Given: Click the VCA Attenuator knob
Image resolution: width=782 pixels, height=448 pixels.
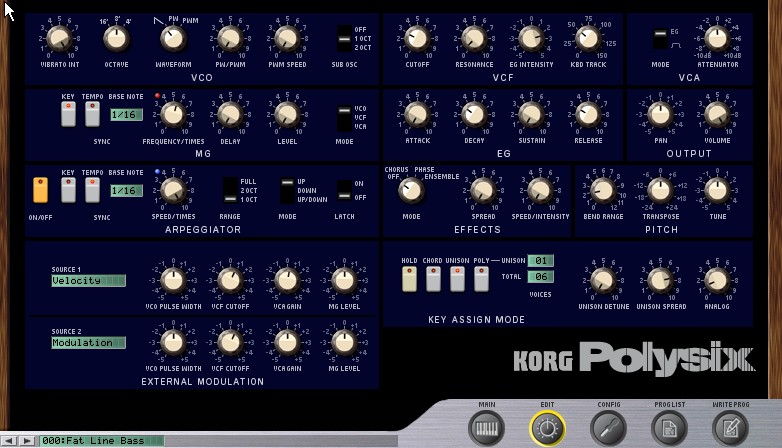Looking at the screenshot, I should [717, 38].
